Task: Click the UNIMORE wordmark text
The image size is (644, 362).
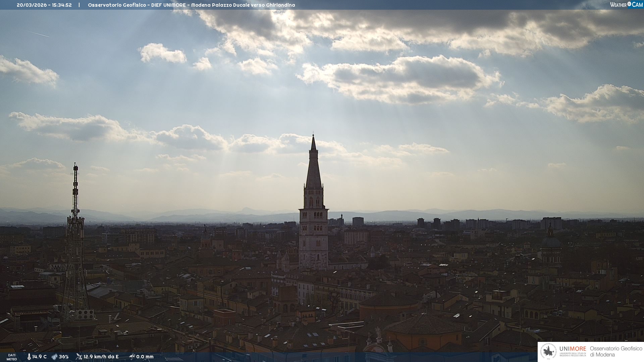Action: [573, 349]
